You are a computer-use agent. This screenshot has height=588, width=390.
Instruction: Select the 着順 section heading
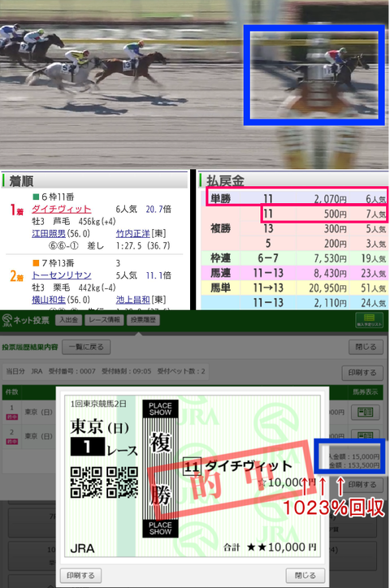pyautogui.click(x=21, y=181)
